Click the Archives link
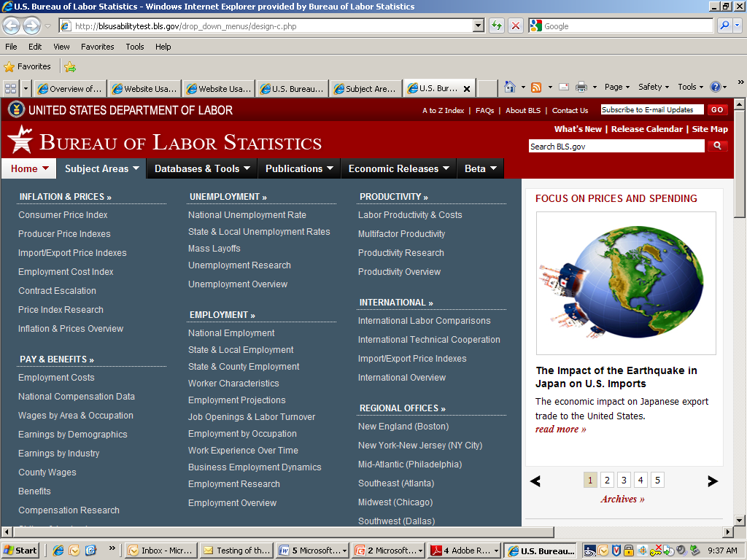 [622, 499]
